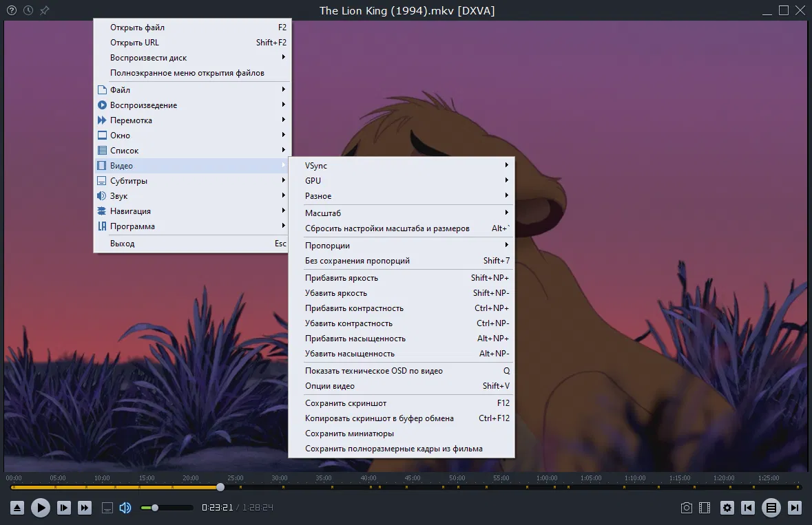This screenshot has width=812, height=525.
Task: Expand the Навигация submenu
Action: pos(192,211)
